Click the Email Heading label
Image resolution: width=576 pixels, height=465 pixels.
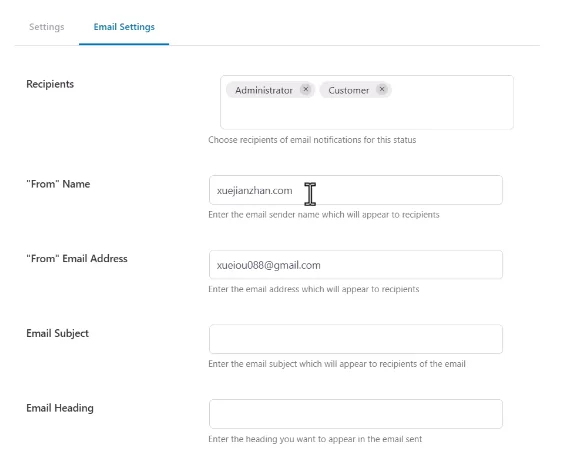pyautogui.click(x=60, y=408)
